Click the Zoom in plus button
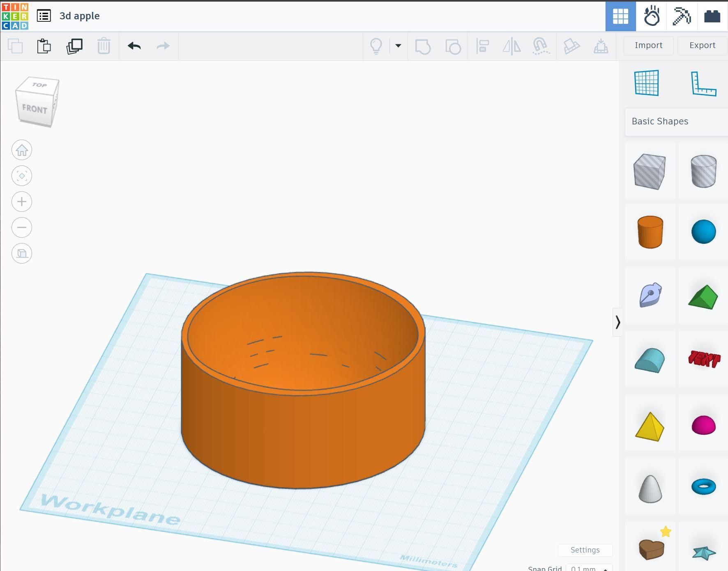Screen dimensions: 728x571 point(22,202)
